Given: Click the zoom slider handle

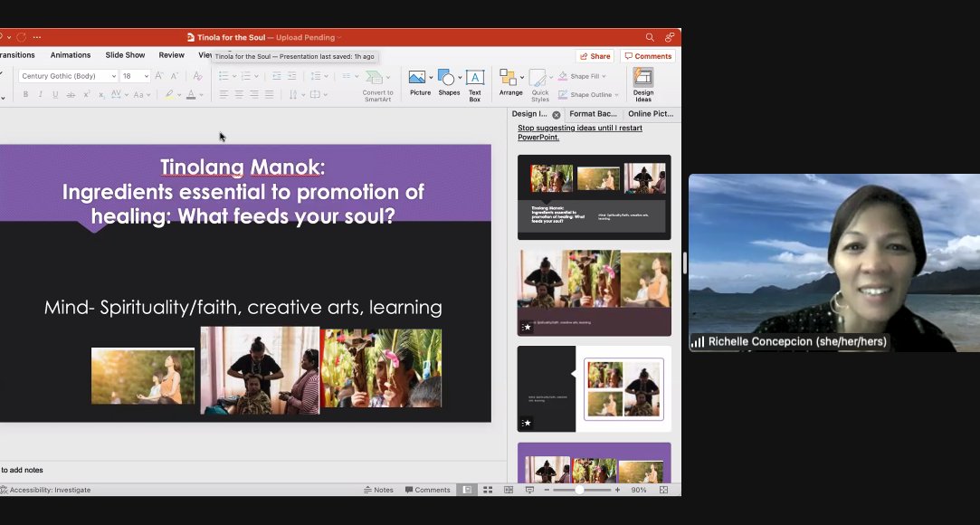Looking at the screenshot, I should click(x=579, y=490).
